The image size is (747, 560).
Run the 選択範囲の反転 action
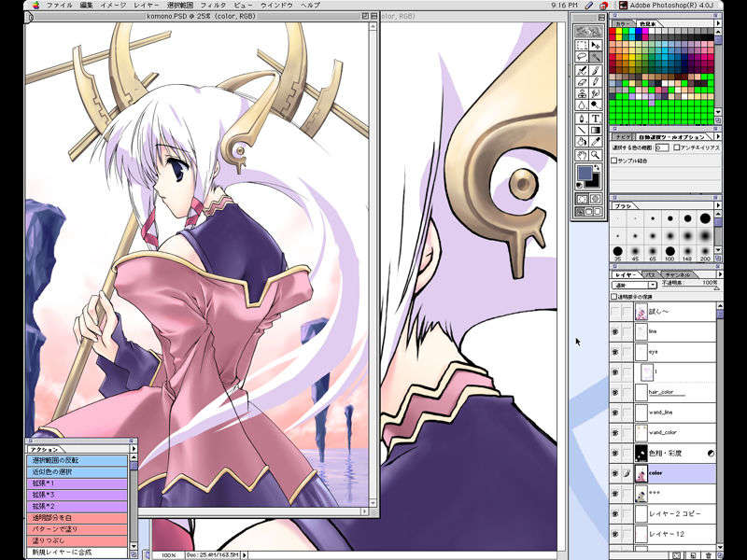pos(78,460)
